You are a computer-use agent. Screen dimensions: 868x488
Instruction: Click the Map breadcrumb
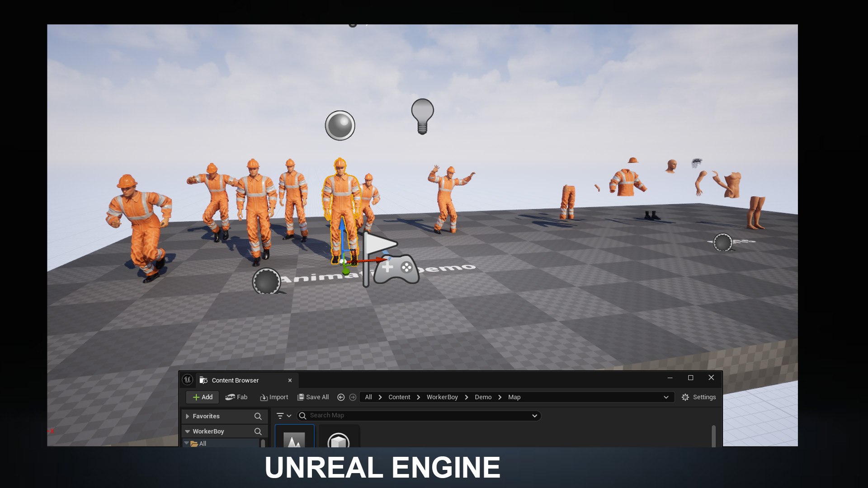(514, 397)
